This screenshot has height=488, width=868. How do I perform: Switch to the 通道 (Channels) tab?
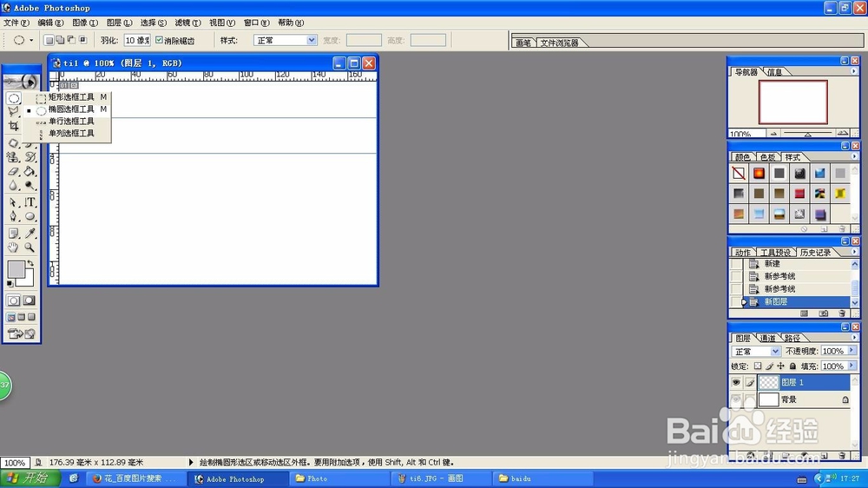point(767,338)
